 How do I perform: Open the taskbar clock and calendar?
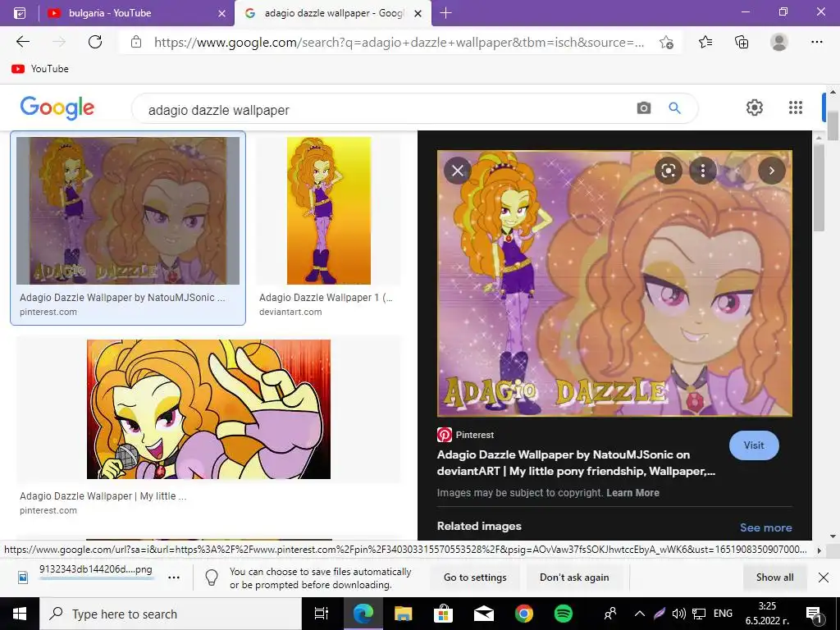click(x=767, y=614)
